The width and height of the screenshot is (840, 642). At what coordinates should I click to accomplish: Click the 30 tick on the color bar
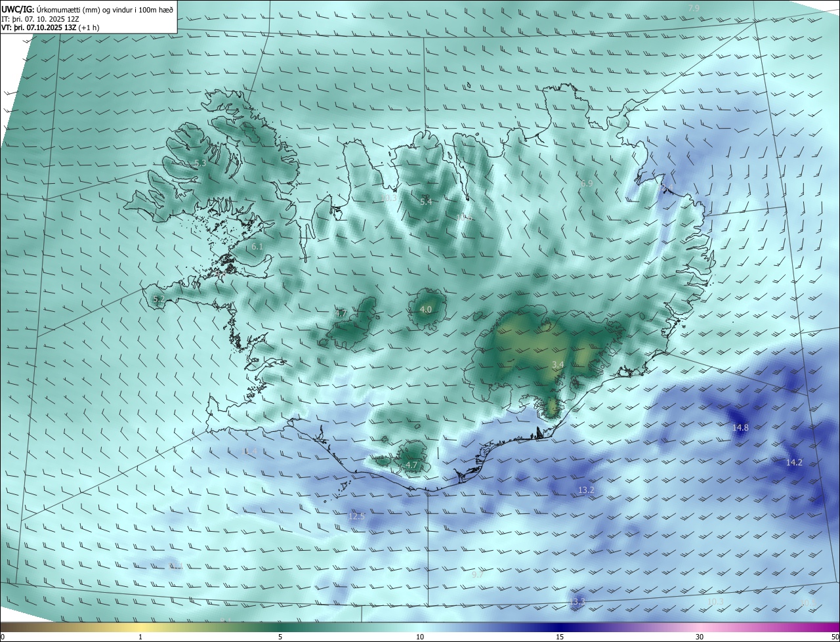(700, 637)
